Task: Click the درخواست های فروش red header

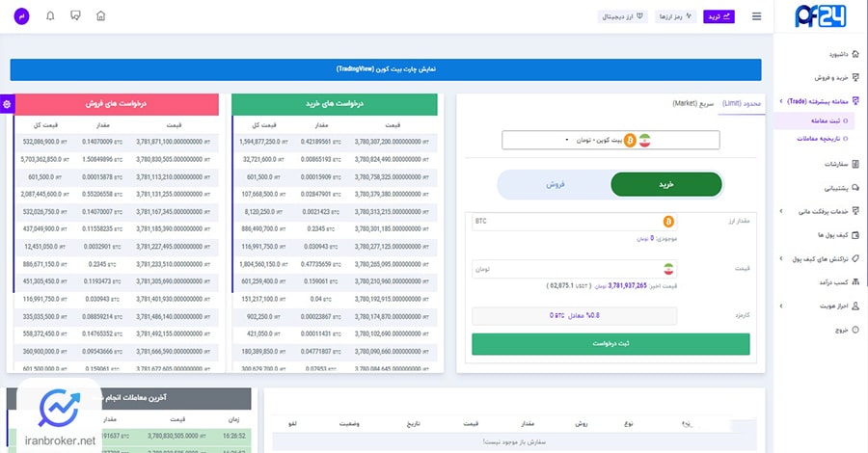Action: [116, 104]
